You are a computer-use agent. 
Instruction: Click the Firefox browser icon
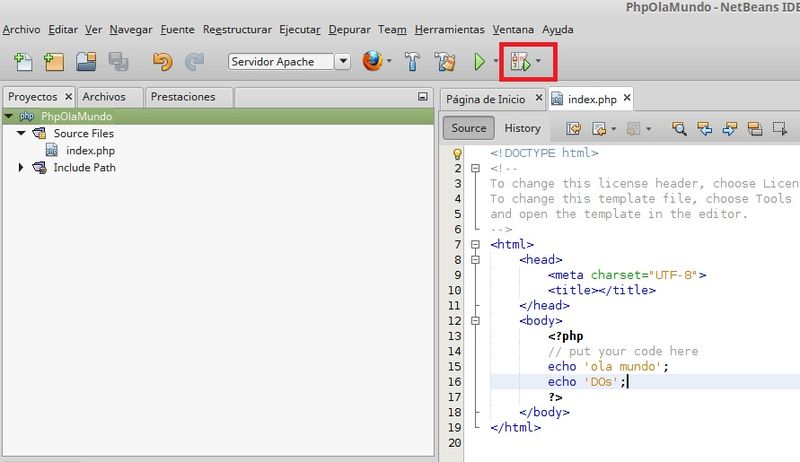click(x=372, y=61)
